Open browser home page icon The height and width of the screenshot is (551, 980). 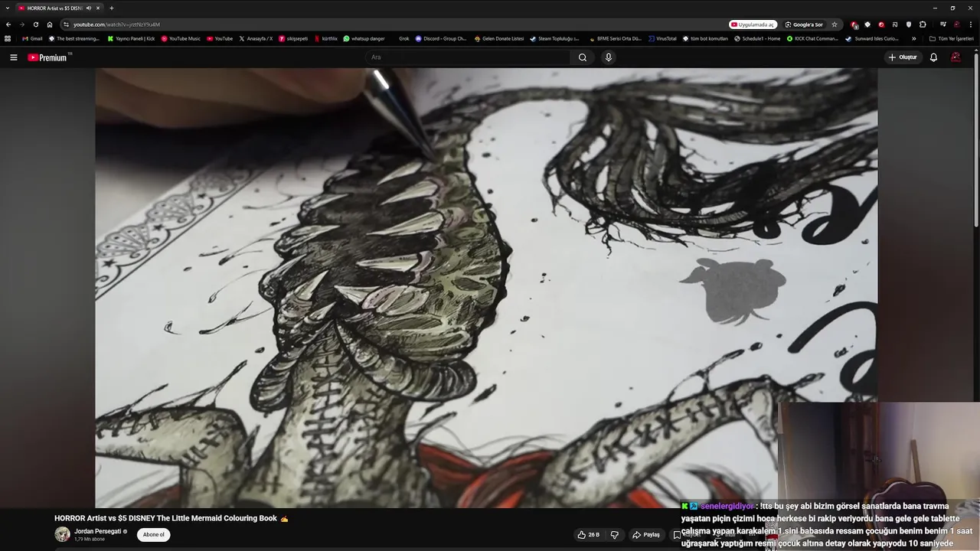click(50, 24)
